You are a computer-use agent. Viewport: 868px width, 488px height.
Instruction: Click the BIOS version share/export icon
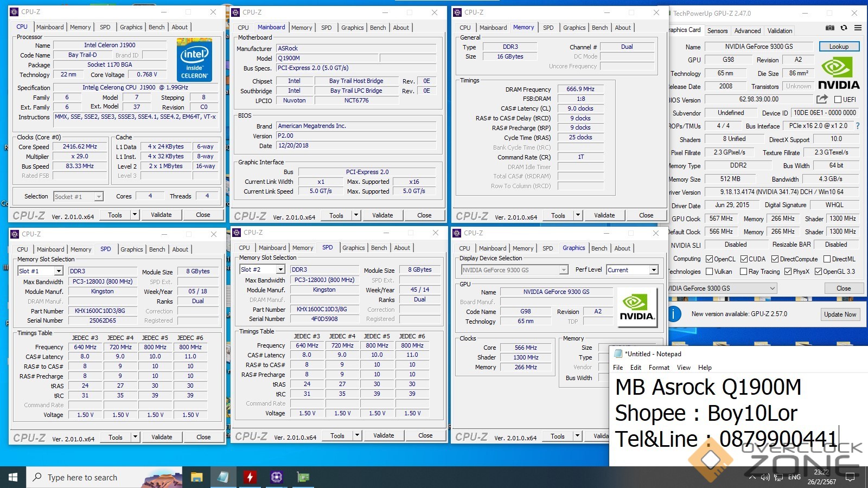pos(822,99)
